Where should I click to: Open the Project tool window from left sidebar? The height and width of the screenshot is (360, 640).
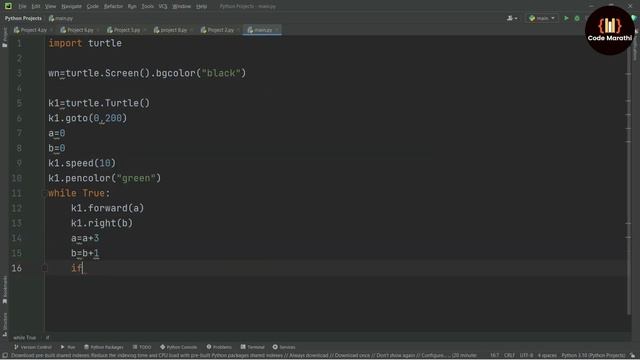(4, 38)
